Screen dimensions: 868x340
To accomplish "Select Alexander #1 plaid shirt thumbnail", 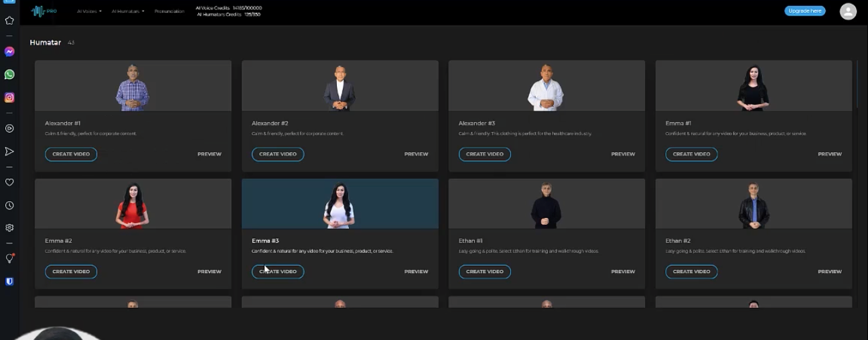I will click(133, 87).
